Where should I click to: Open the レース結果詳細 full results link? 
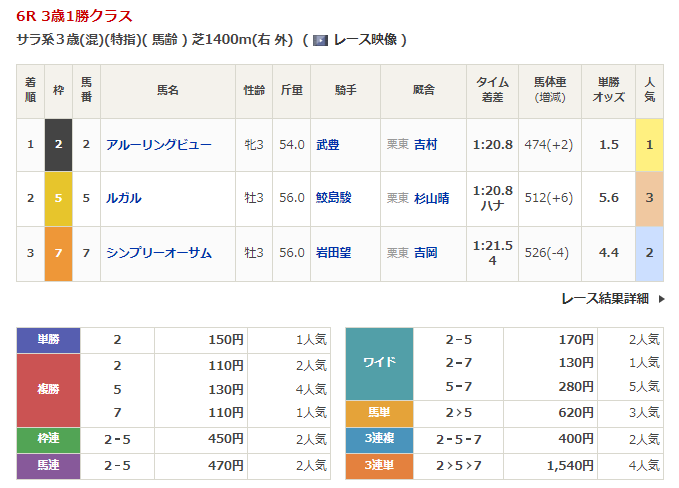point(605,298)
